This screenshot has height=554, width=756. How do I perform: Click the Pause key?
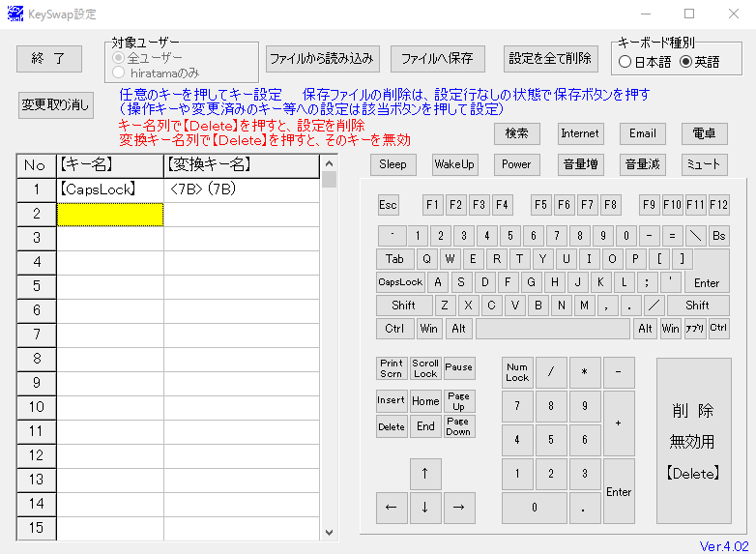(x=459, y=369)
